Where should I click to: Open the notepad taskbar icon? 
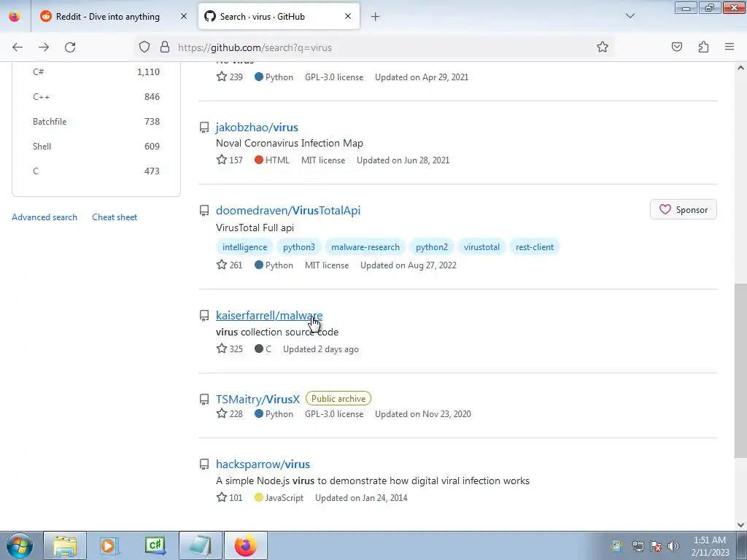[x=200, y=545]
